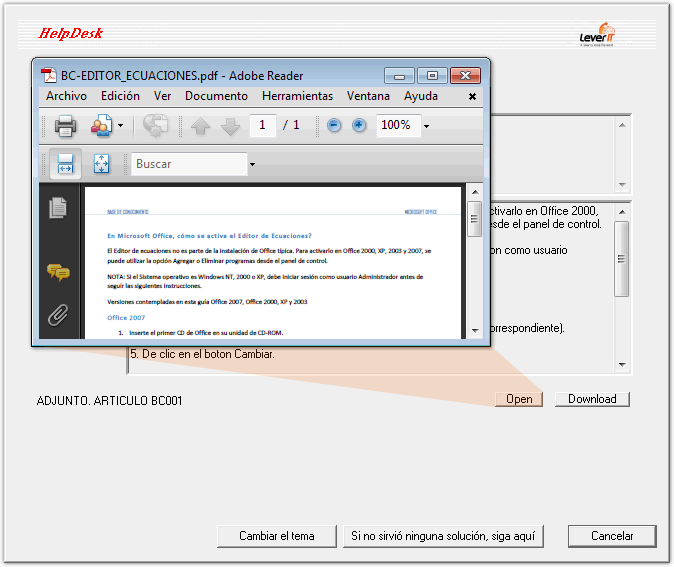Click the 100% zoom value box
This screenshot has height=567, width=674.
398,126
